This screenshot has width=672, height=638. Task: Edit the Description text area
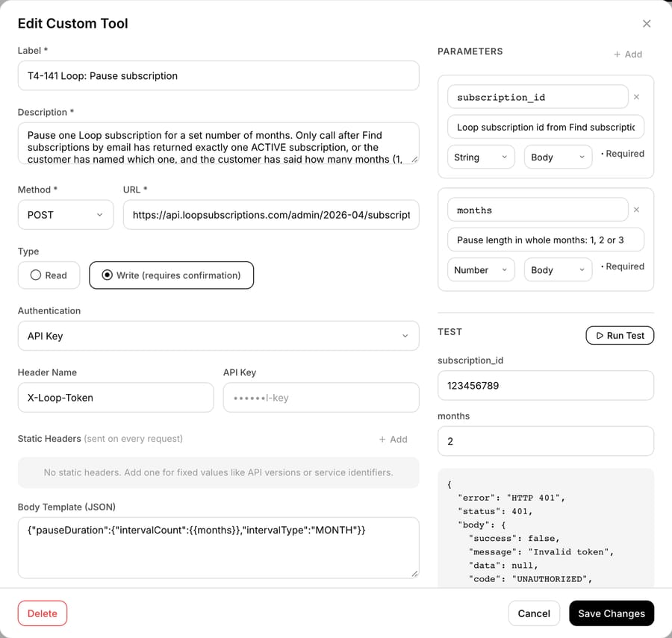[218, 143]
